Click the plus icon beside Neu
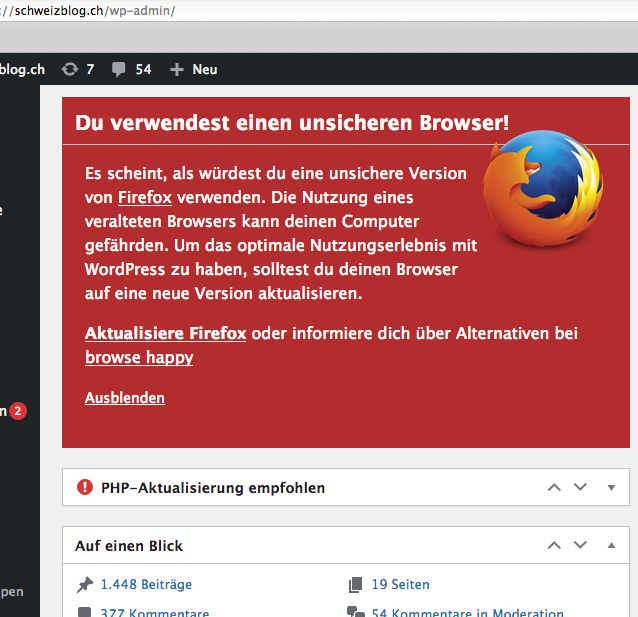Image resolution: width=638 pixels, height=617 pixels. [x=177, y=70]
